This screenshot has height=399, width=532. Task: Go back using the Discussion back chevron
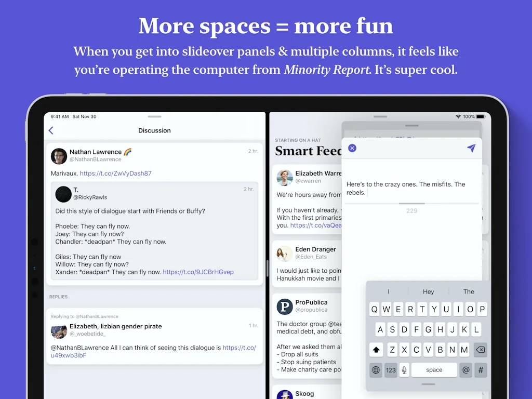pos(50,130)
